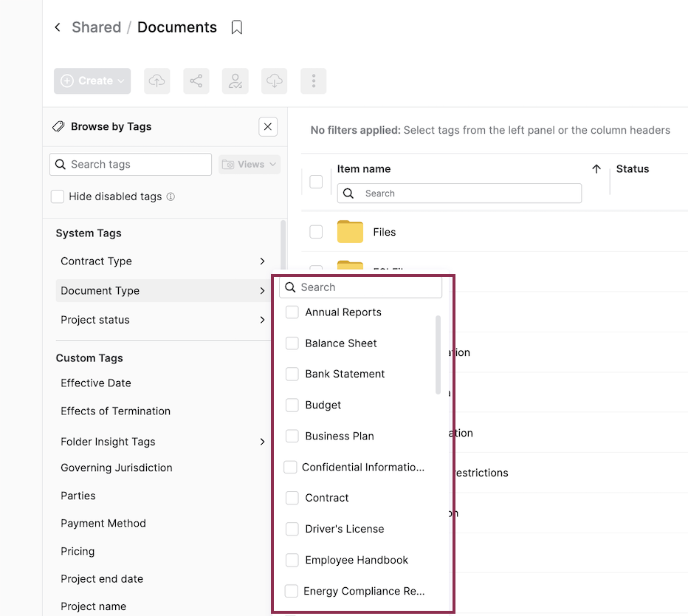This screenshot has width=688, height=616.
Task: Check the Balance Sheet tag
Action: (x=292, y=343)
